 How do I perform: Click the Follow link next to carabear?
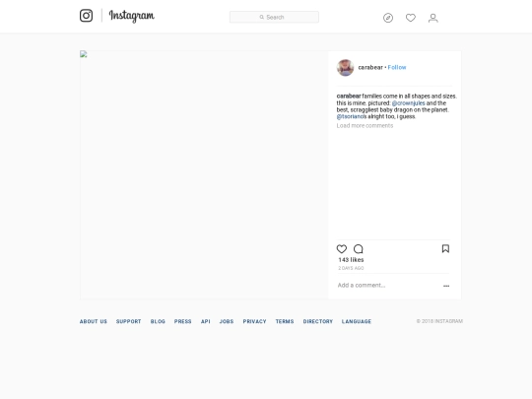[x=397, y=68]
